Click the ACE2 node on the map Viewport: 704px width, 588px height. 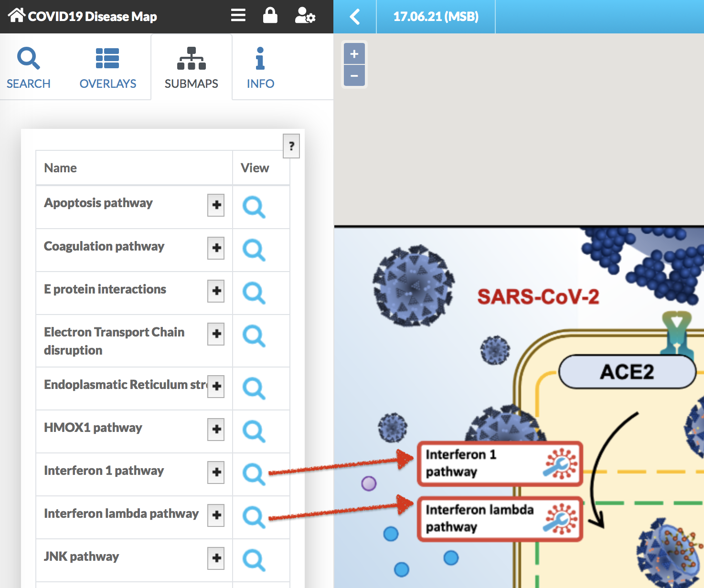627,372
